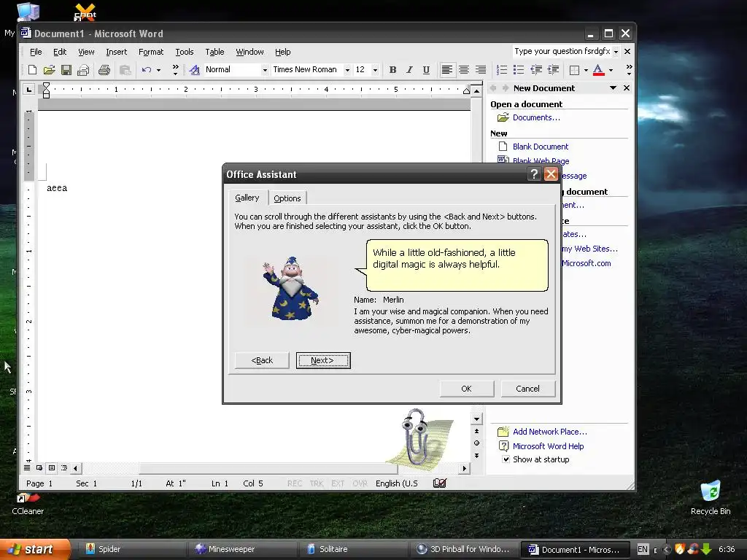
Task: Open the Style dropdown showing Normal
Action: (x=265, y=70)
